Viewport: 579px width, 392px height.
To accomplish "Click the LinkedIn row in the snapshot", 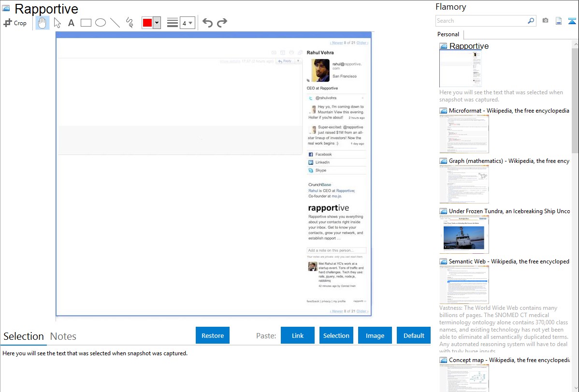I will pos(336,162).
